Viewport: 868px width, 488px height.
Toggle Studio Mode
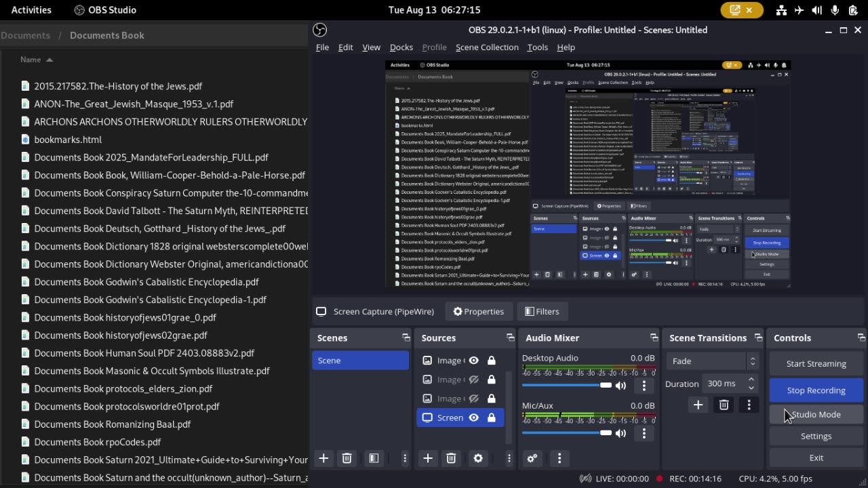pyautogui.click(x=816, y=414)
